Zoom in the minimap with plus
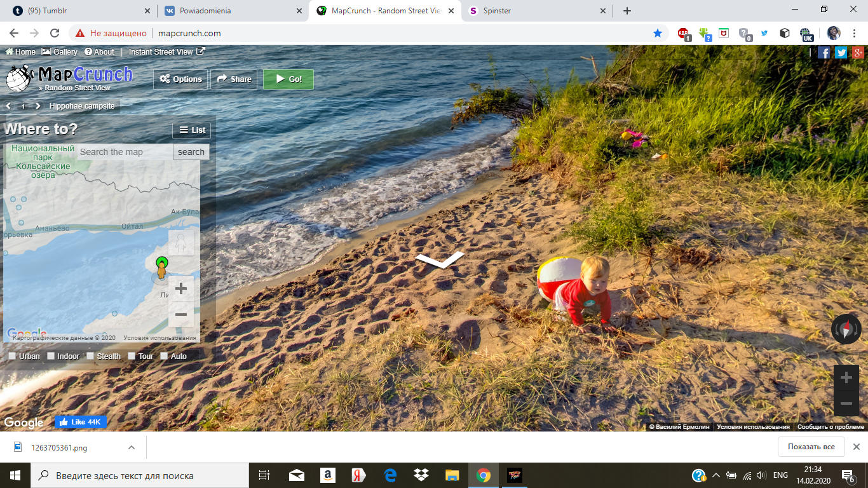This screenshot has width=868, height=488. (181, 288)
